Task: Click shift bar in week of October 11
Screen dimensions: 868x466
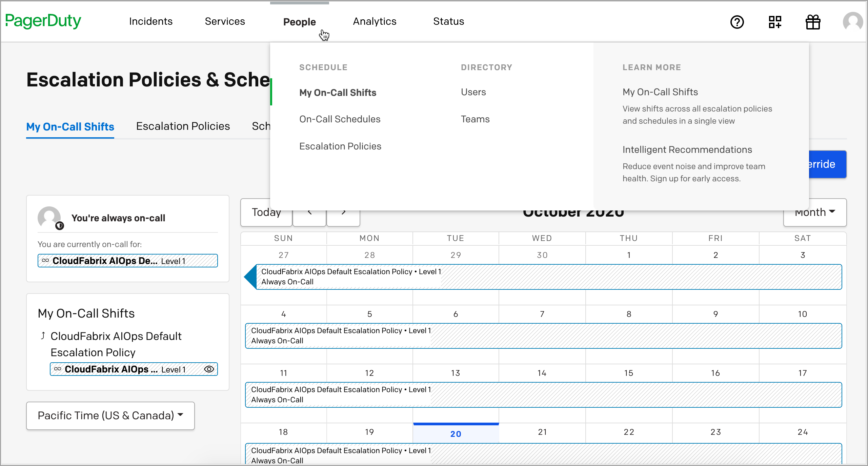Action: pos(543,394)
